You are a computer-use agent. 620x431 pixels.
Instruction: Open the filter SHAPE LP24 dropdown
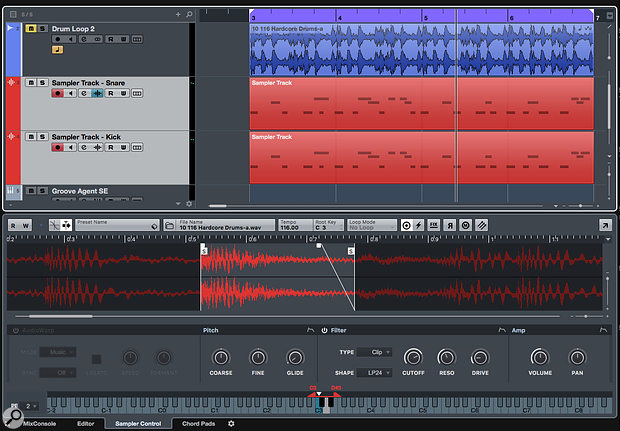tap(374, 372)
